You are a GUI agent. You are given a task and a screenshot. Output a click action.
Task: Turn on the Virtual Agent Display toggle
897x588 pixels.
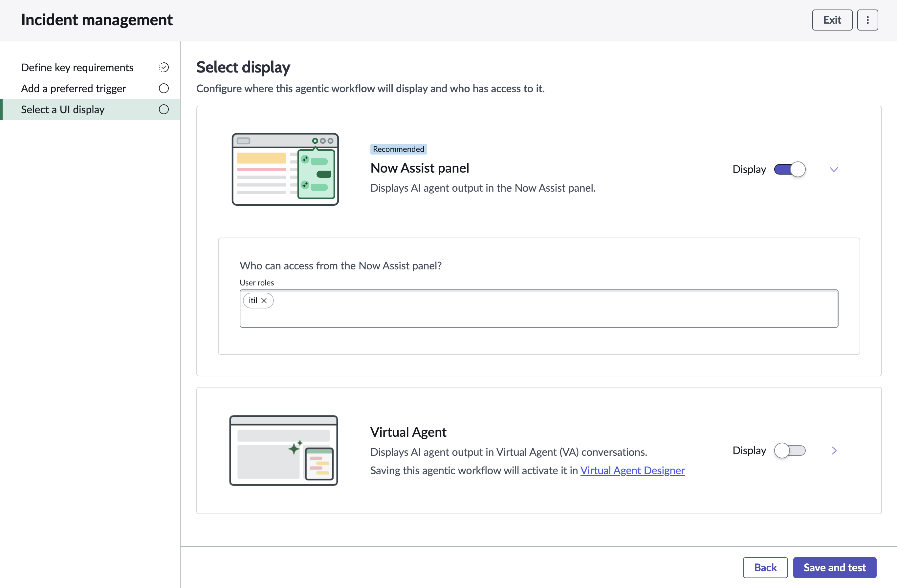pos(790,451)
